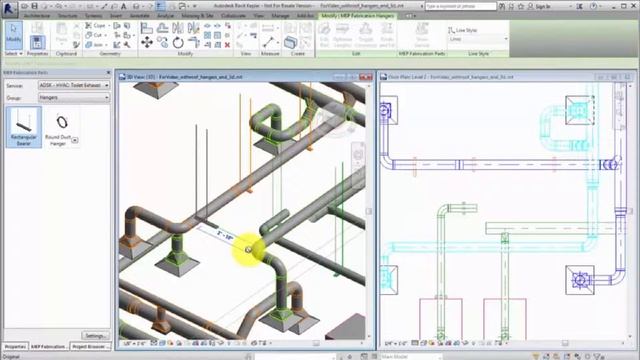640x360 pixels.
Task: Switch to Modify | MEP Fabrication Hangers tab
Action: (x=358, y=16)
